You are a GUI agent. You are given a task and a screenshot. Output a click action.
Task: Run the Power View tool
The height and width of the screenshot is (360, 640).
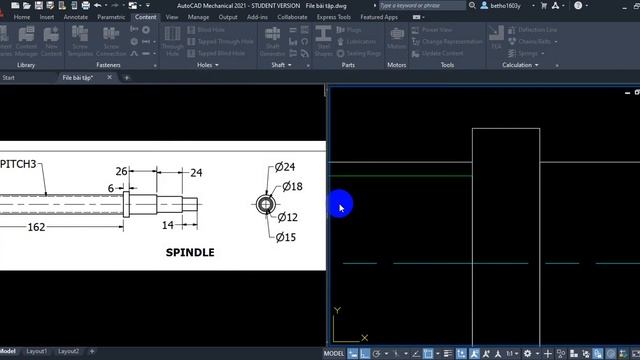(x=432, y=30)
